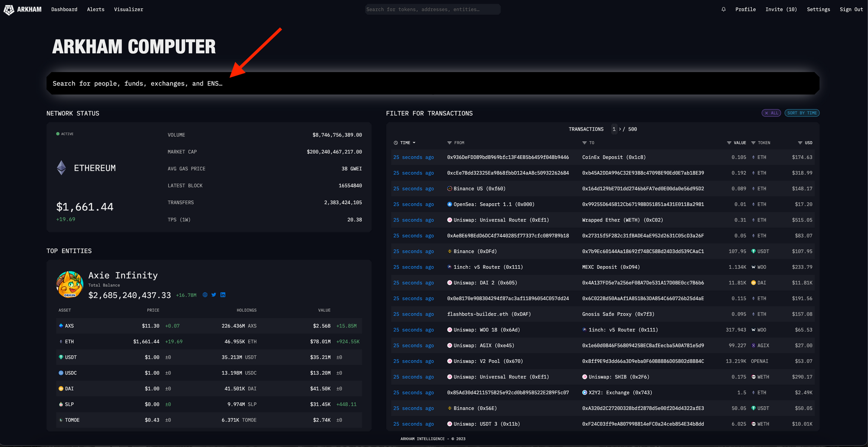Click the Binance (0xDFd) entity icon
868x447 pixels.
450,251
